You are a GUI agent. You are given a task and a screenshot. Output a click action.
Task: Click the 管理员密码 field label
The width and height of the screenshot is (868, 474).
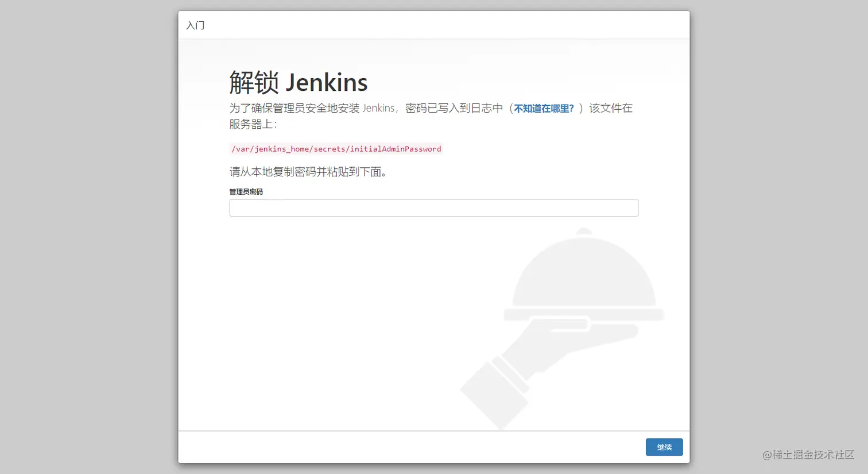pos(246,192)
